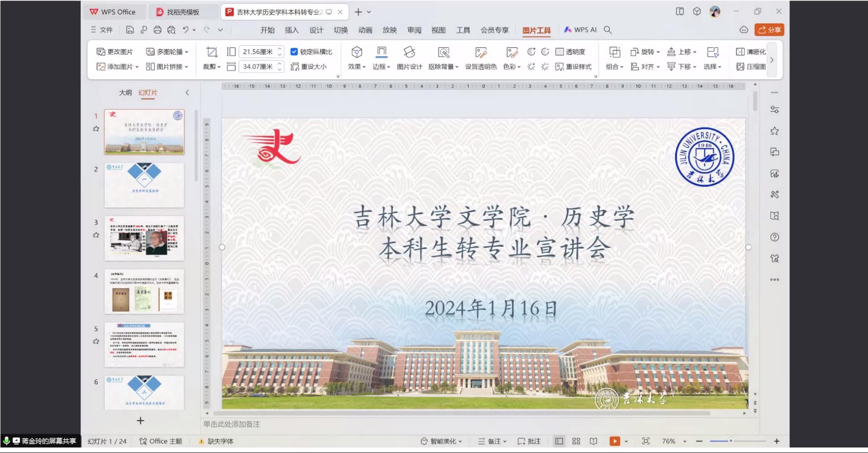
Task: Open the Insert (插入) ribbon tab
Action: pos(291,30)
